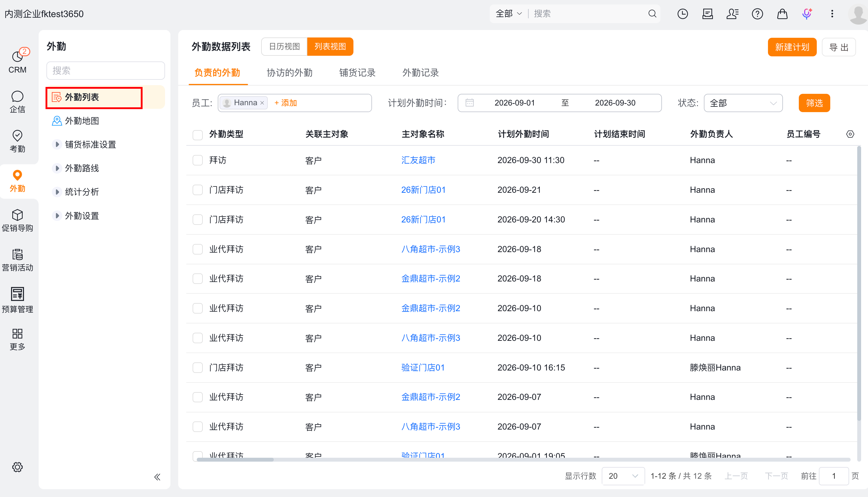
Task: Switch to the 外勤记录 tab
Action: [420, 73]
